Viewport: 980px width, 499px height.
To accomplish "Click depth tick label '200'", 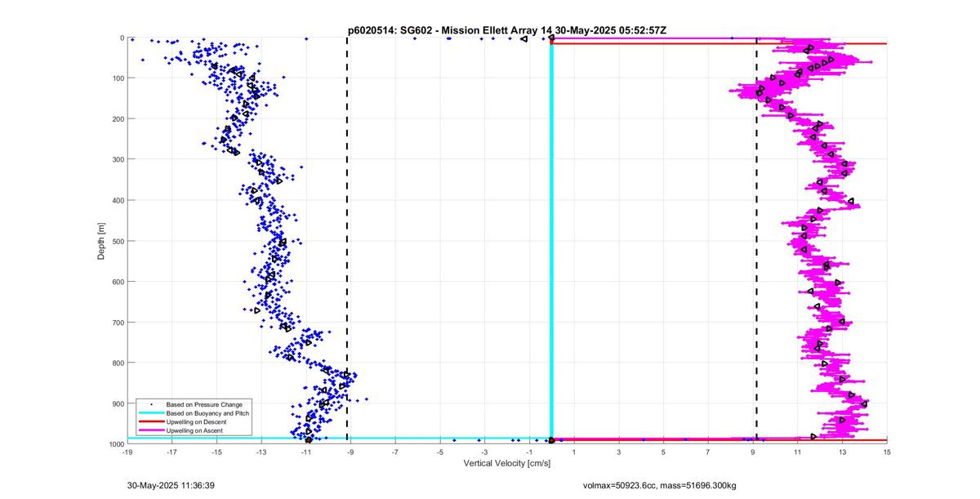I will (x=118, y=119).
